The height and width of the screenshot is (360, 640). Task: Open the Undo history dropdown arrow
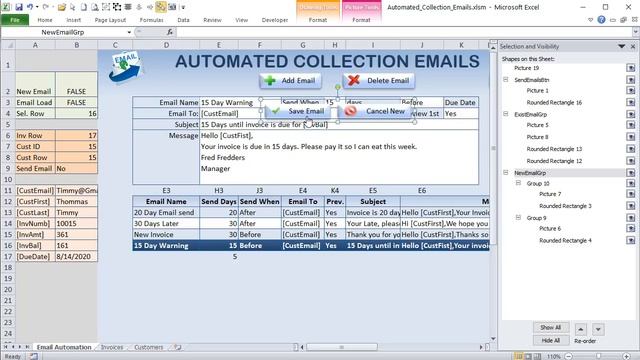37,7
